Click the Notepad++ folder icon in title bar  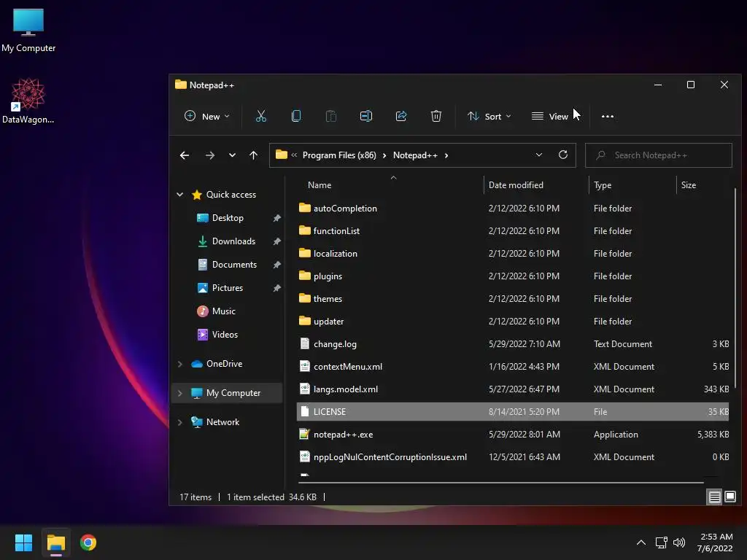coord(181,85)
